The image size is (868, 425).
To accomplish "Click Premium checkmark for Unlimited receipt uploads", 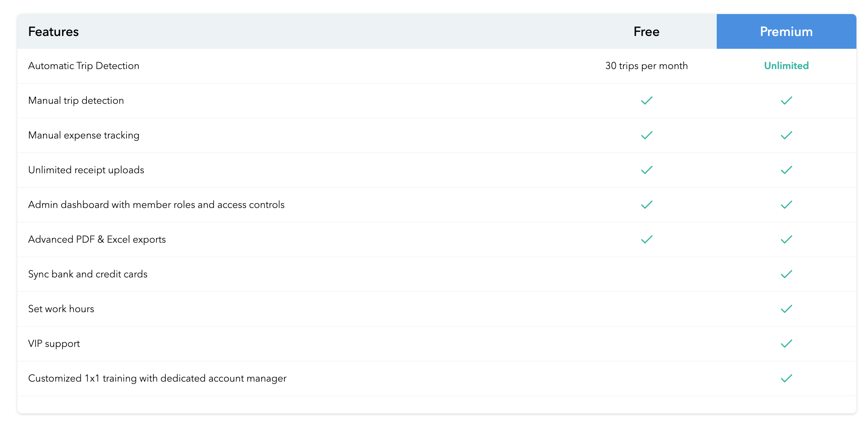I will [786, 170].
